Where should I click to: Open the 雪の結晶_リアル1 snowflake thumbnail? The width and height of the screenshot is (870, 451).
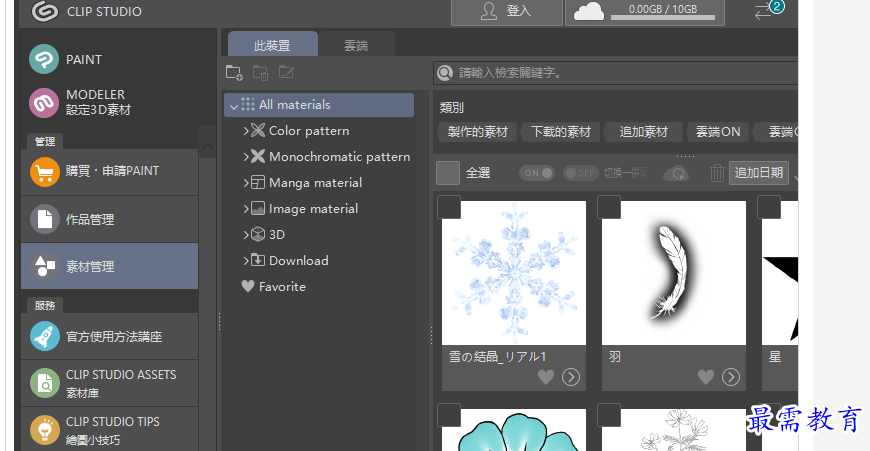click(514, 273)
